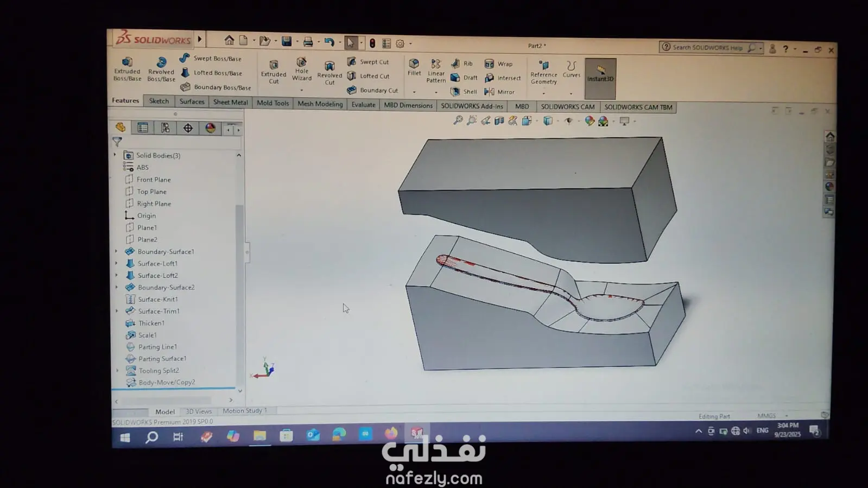Click the Save icon in the top toolbar
The height and width of the screenshot is (488, 868).
coord(287,41)
